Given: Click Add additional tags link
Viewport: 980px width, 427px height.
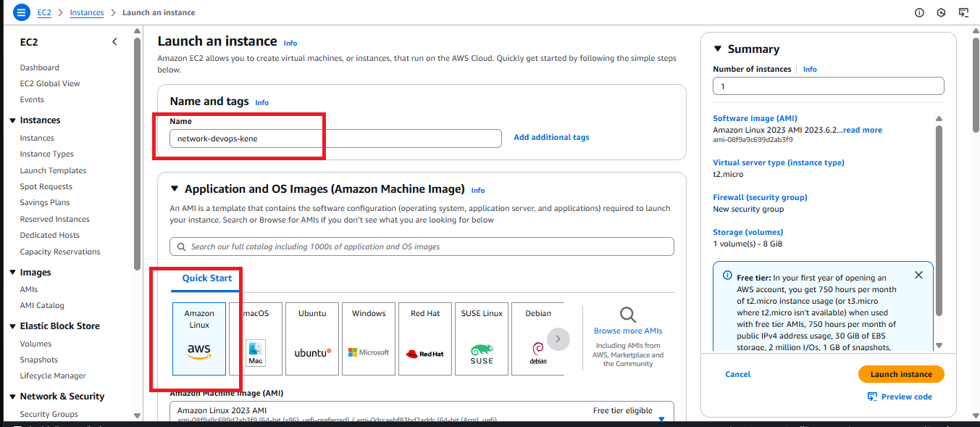Looking at the screenshot, I should (551, 137).
